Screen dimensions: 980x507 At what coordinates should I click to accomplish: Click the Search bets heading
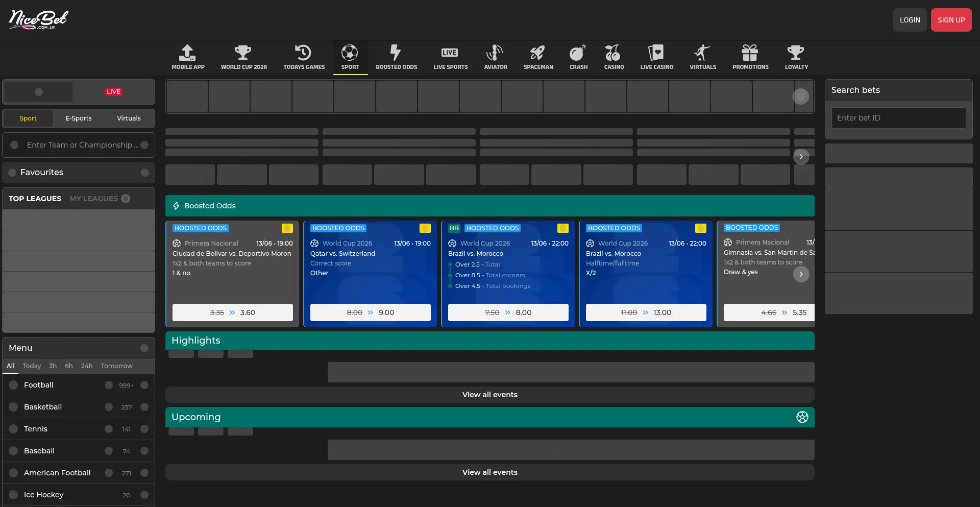click(855, 90)
